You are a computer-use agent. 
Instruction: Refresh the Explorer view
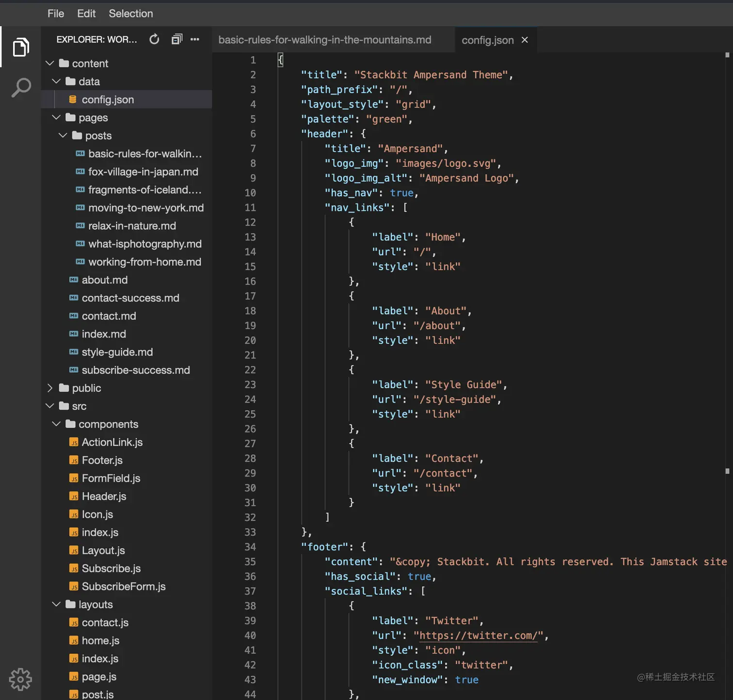[154, 39]
